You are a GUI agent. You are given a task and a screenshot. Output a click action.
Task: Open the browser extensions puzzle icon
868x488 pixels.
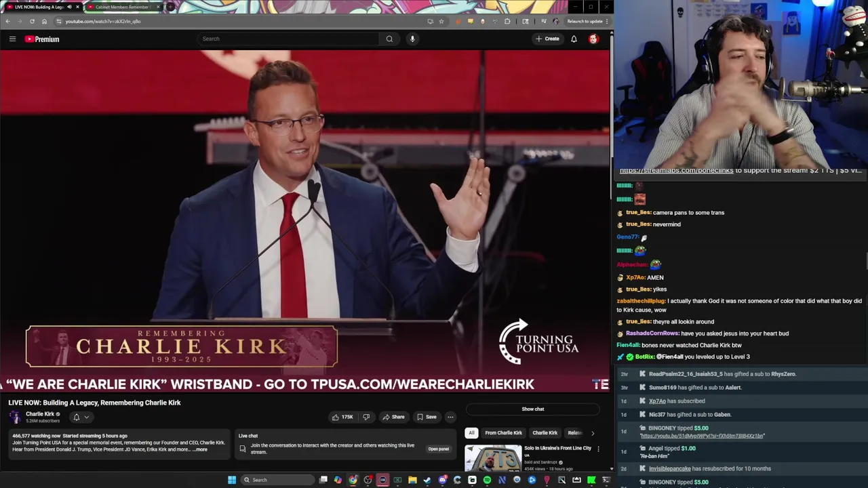click(507, 21)
